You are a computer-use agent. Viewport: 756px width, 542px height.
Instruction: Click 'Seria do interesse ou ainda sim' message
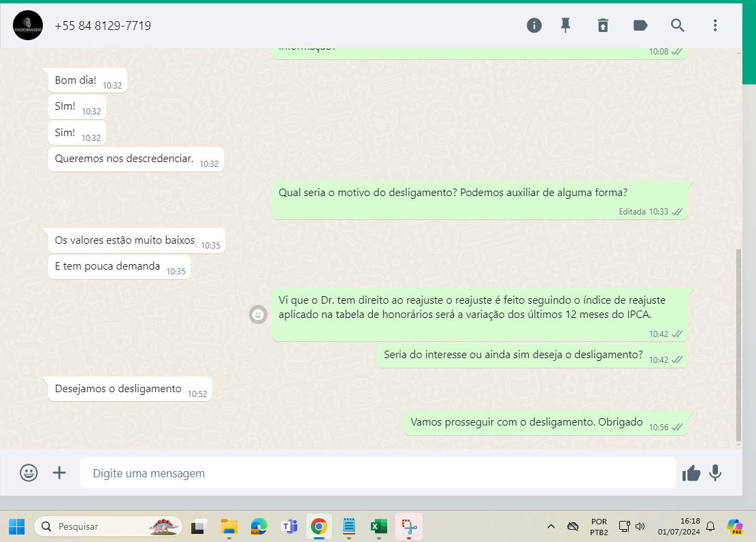click(532, 355)
